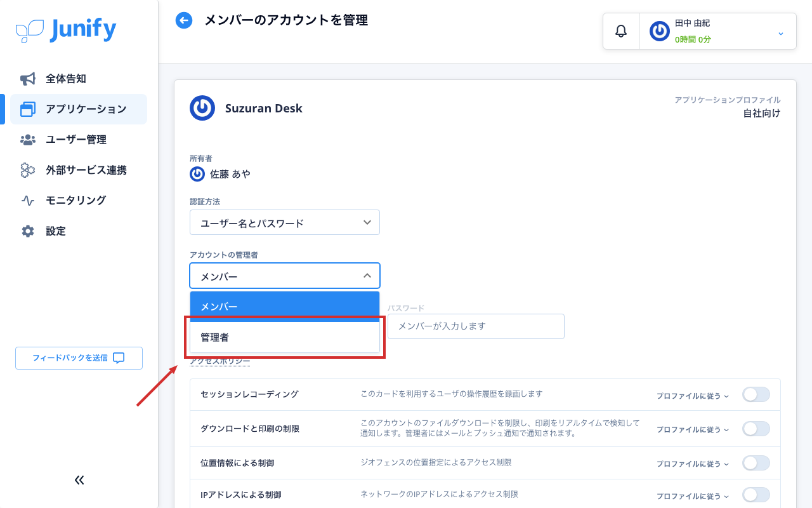Viewport: 812px width, 508px height.
Task: Open モニタリング in the sidebar
Action: 79,201
